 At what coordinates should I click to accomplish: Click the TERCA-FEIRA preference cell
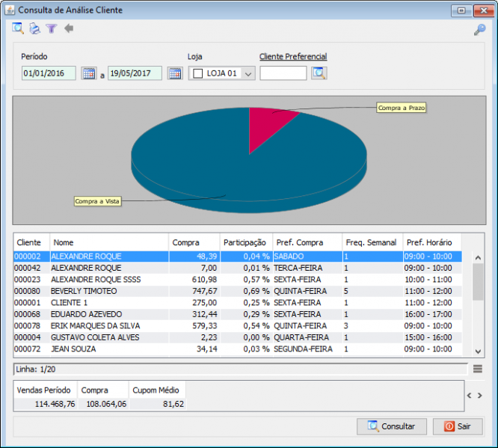pos(307,268)
